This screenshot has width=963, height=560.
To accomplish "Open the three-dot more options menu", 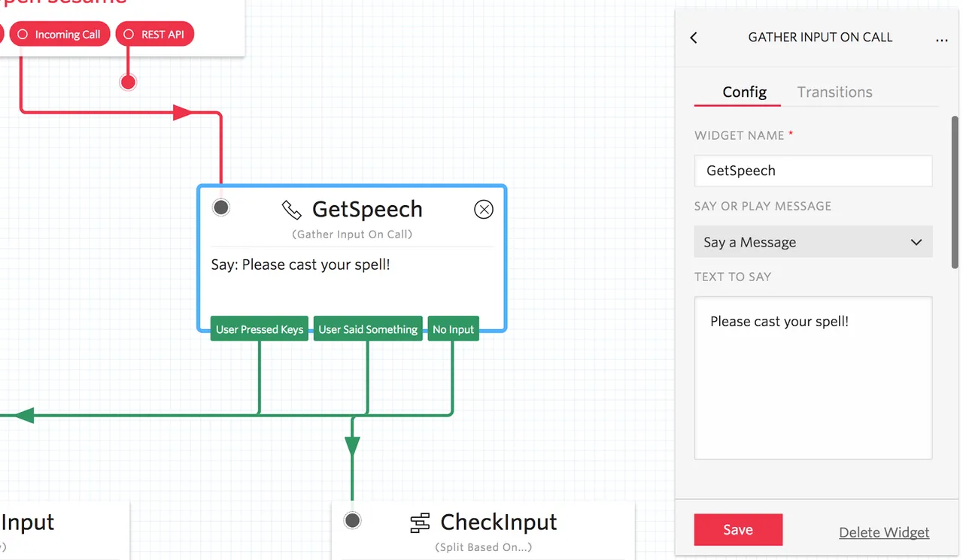I will click(941, 39).
